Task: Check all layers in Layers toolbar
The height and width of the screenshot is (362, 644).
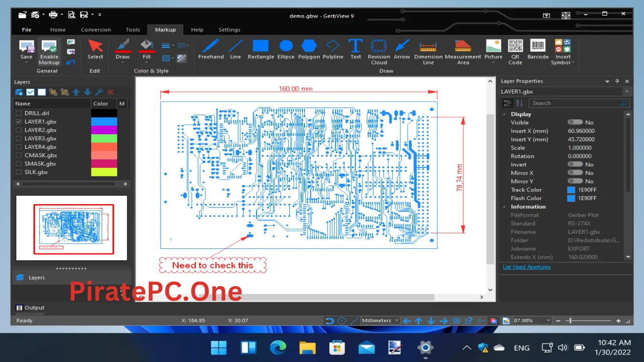Action: (x=30, y=92)
